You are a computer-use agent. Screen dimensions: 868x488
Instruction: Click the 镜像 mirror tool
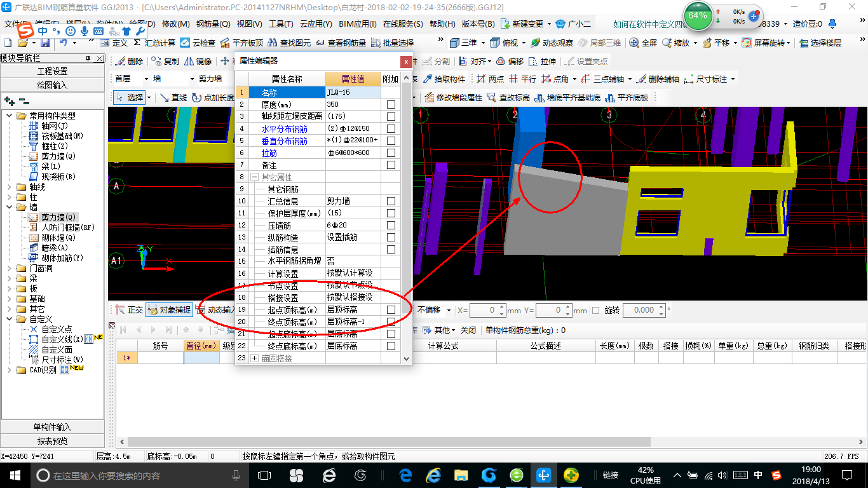198,62
